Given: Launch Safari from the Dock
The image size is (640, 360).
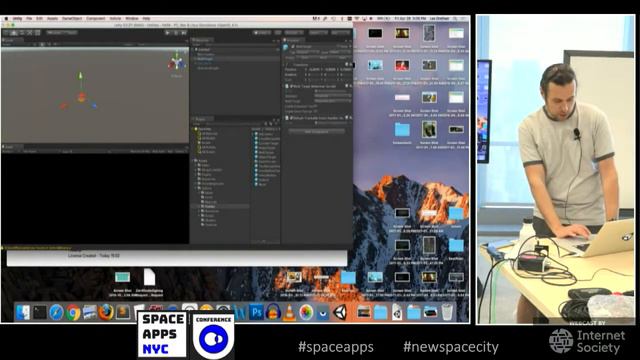Looking at the screenshot, I should [56, 313].
